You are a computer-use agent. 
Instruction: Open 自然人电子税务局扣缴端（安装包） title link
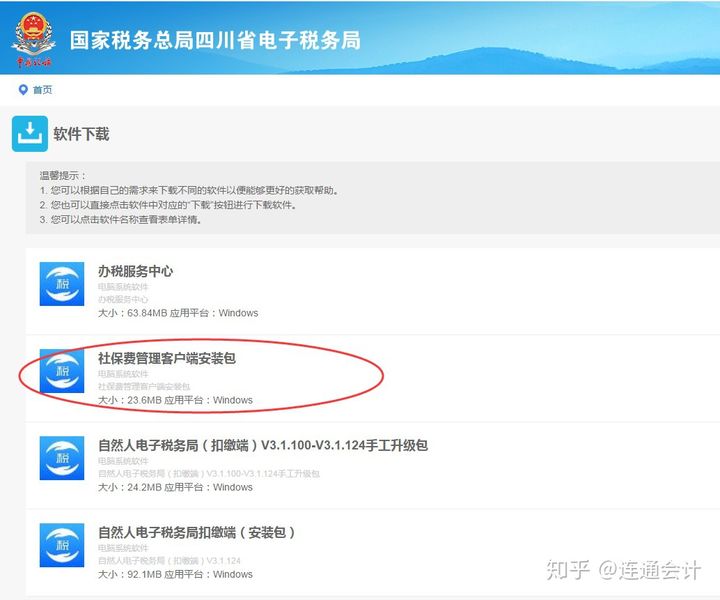[197, 533]
